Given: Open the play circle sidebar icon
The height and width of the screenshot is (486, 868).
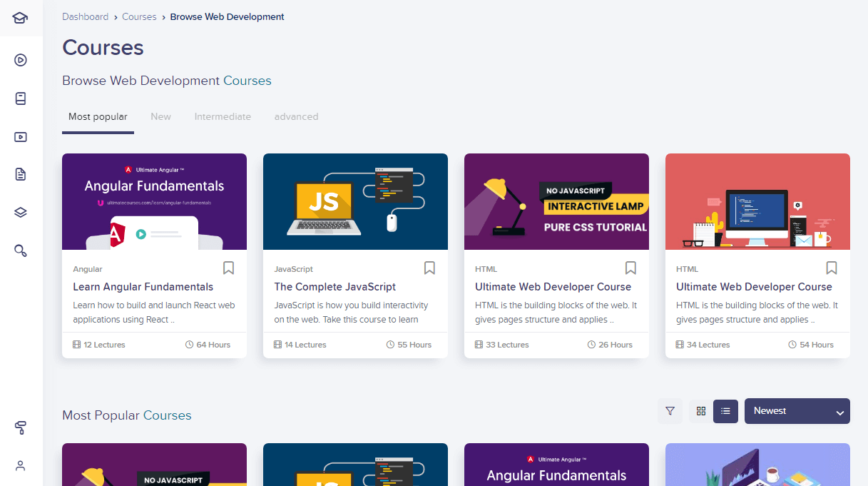Looking at the screenshot, I should click(x=21, y=60).
